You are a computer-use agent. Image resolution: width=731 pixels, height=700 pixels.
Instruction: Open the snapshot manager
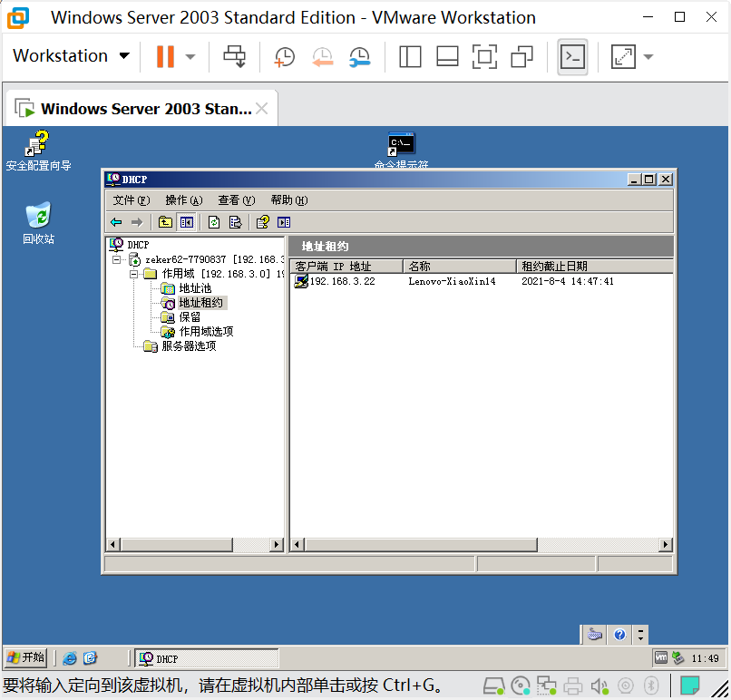(x=359, y=57)
